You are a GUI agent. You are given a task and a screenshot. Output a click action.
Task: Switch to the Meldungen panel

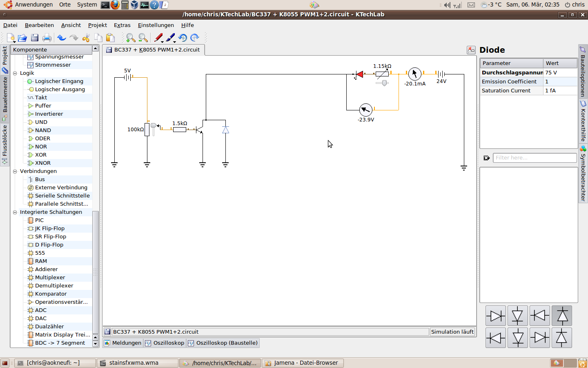(122, 343)
